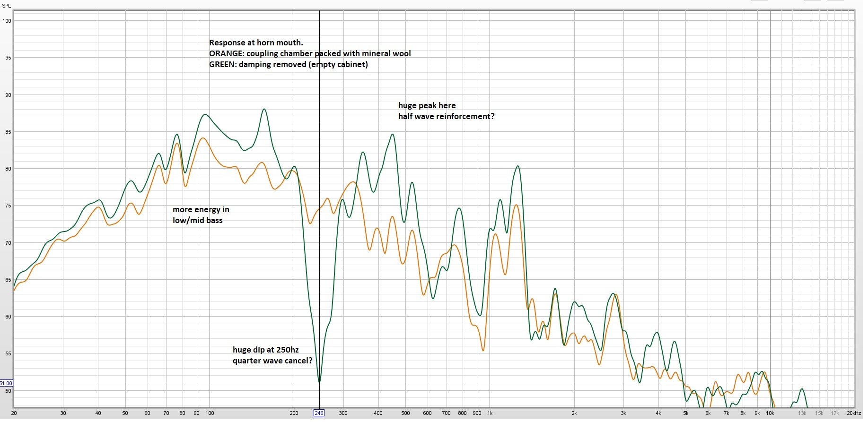
Task: Click the "13k" frequency axis label
Action: click(802, 413)
